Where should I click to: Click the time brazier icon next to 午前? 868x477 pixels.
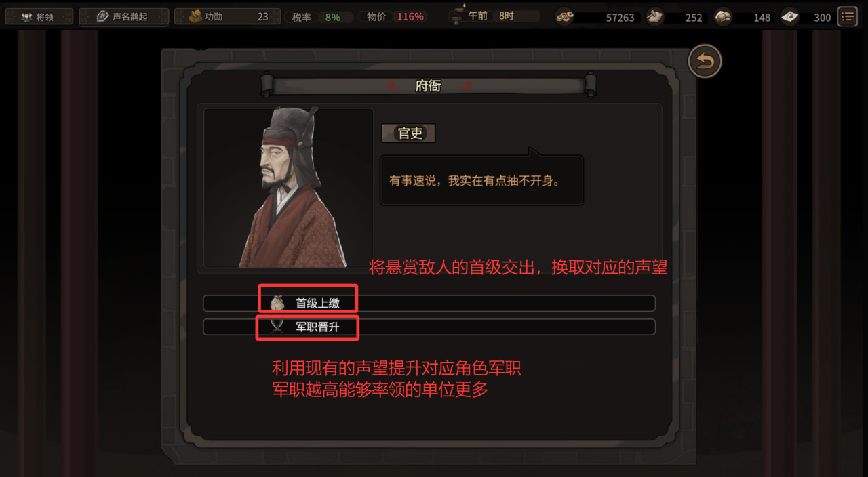tap(458, 16)
